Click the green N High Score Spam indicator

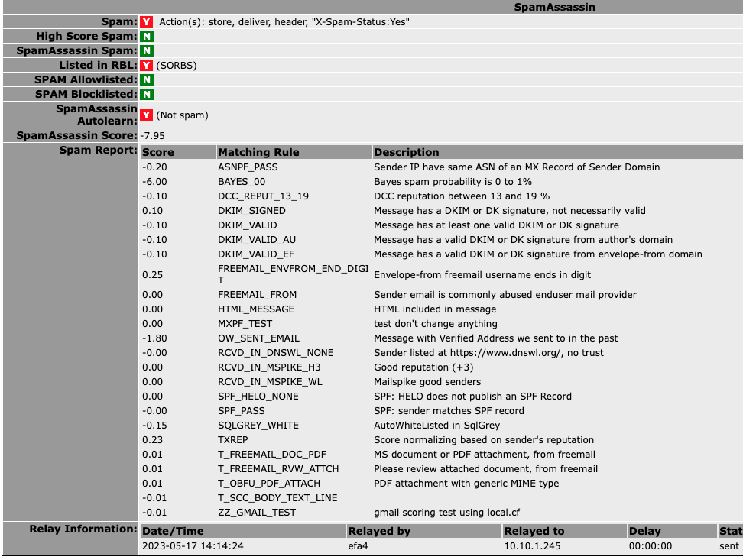(x=145, y=36)
